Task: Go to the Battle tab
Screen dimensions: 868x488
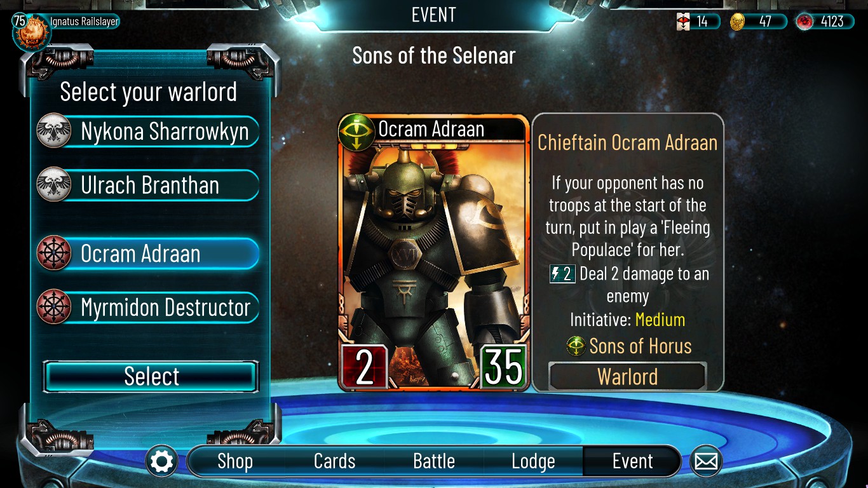Action: tap(434, 461)
